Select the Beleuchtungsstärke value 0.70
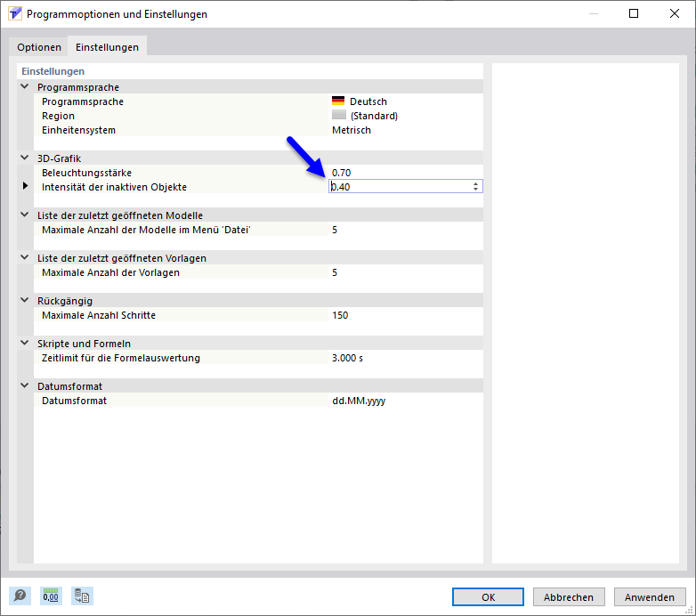 click(x=342, y=173)
